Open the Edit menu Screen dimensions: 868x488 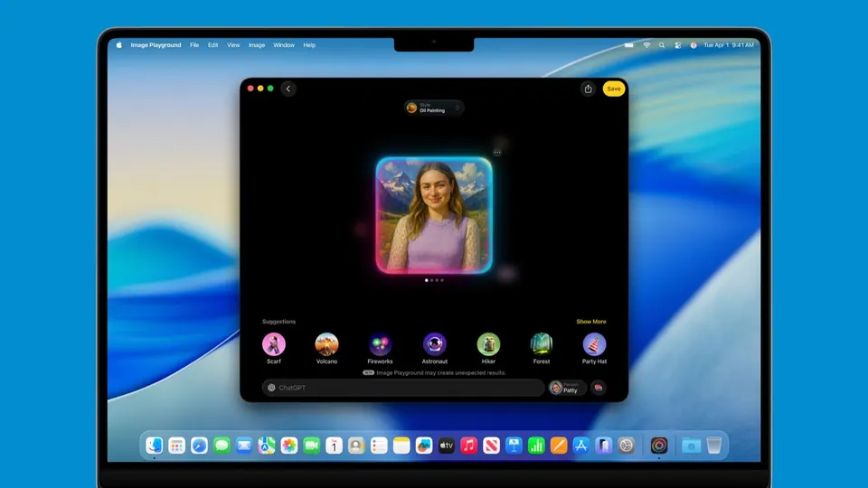[x=213, y=45]
